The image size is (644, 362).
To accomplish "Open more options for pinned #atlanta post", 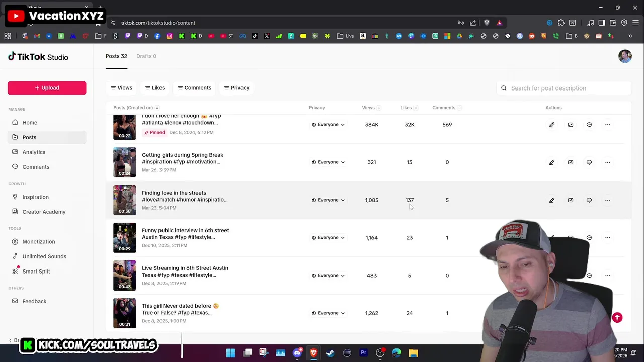I will (608, 125).
